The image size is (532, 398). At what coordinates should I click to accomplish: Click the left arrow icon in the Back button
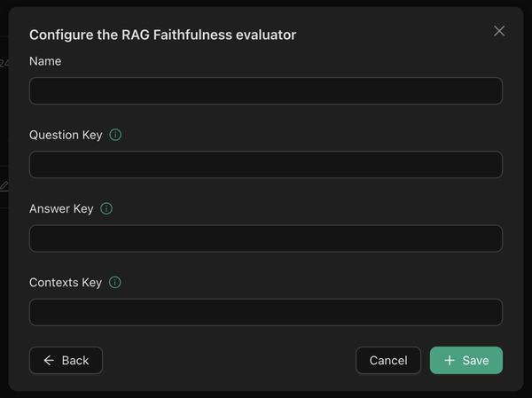click(49, 361)
